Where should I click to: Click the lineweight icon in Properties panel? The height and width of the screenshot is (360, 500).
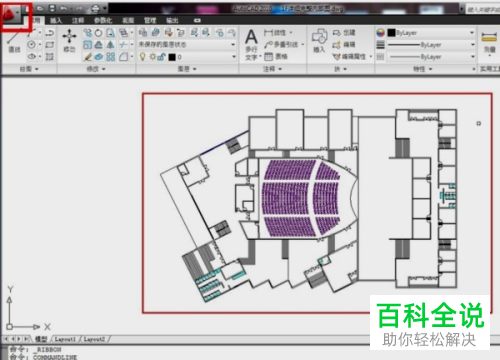(x=380, y=44)
